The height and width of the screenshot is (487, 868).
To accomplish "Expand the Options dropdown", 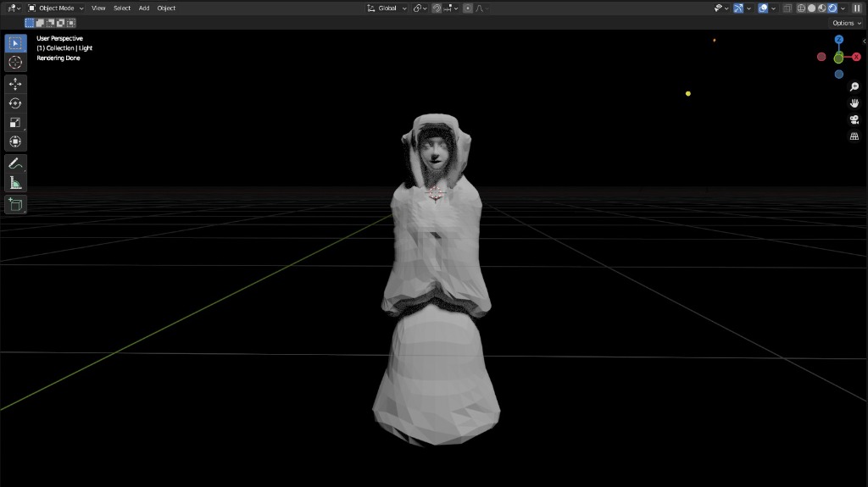I will pyautogui.click(x=845, y=23).
